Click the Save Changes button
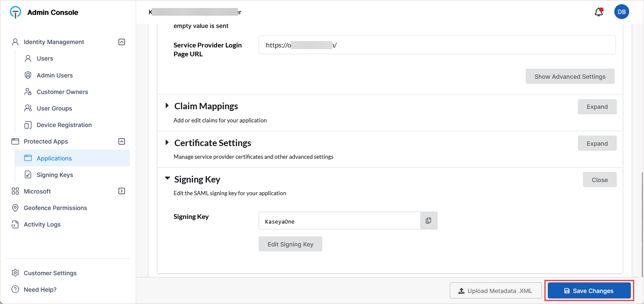The width and height of the screenshot is (644, 304). pyautogui.click(x=589, y=291)
